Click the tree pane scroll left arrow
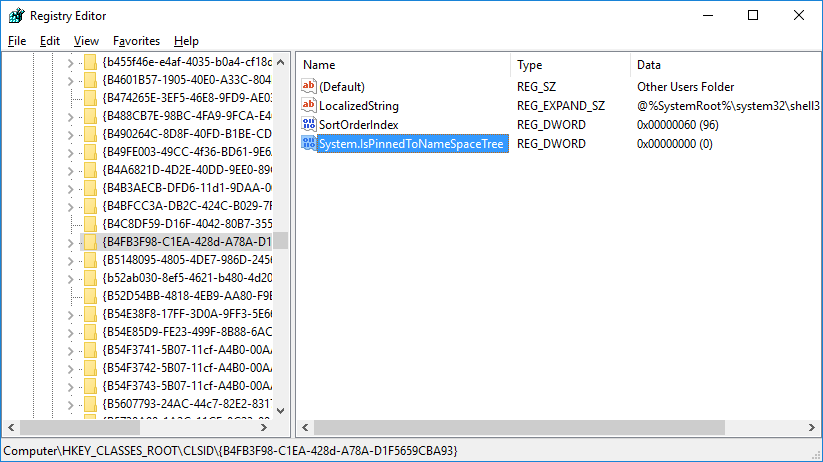 11,427
